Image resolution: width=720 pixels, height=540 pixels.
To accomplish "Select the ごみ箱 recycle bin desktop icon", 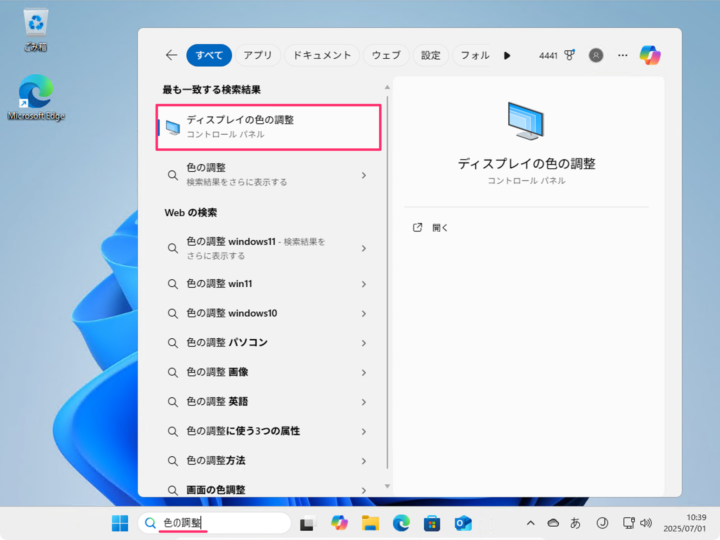I will 36,30.
